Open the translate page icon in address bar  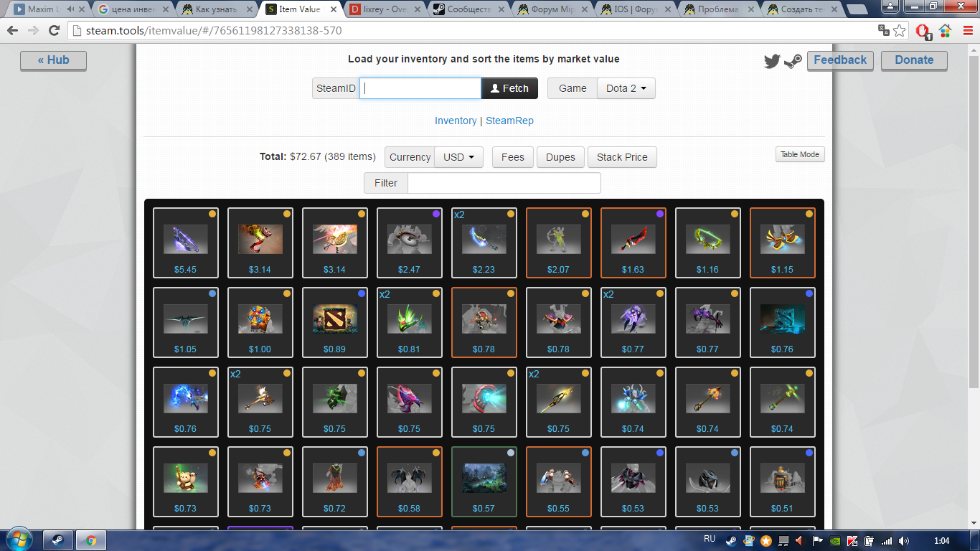884,31
